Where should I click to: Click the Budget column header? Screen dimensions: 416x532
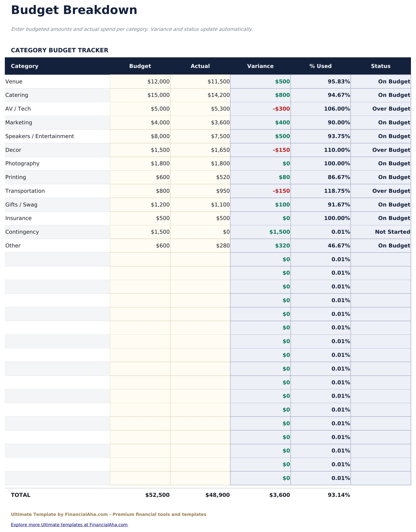click(140, 66)
